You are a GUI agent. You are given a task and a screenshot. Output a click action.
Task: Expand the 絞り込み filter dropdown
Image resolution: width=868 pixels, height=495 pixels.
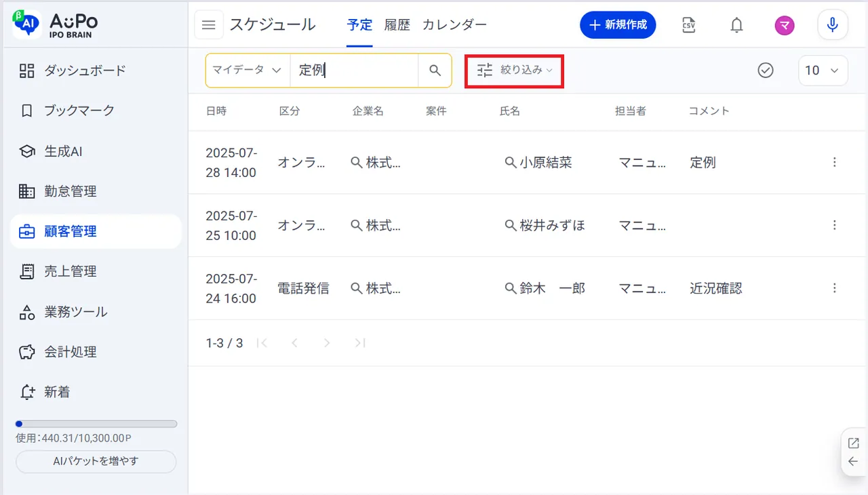pos(515,70)
